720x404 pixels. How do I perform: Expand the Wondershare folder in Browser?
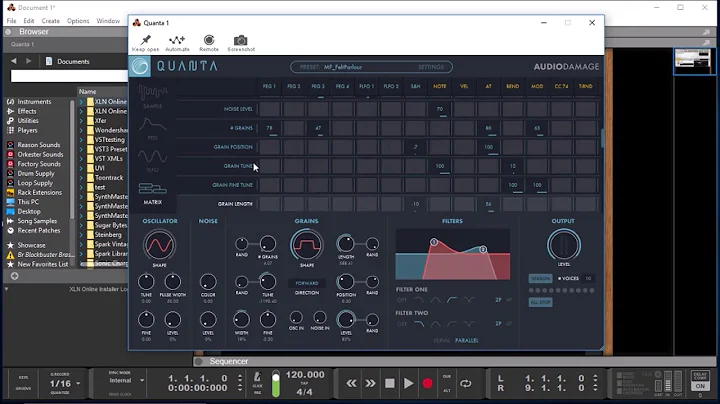coord(81,130)
